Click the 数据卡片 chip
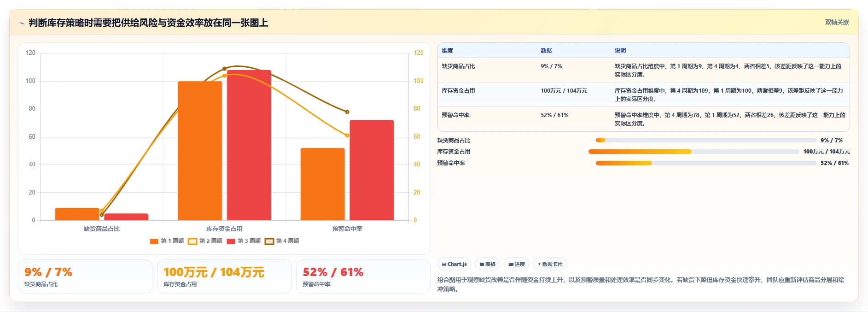The height and width of the screenshot is (312, 868). pos(550,264)
